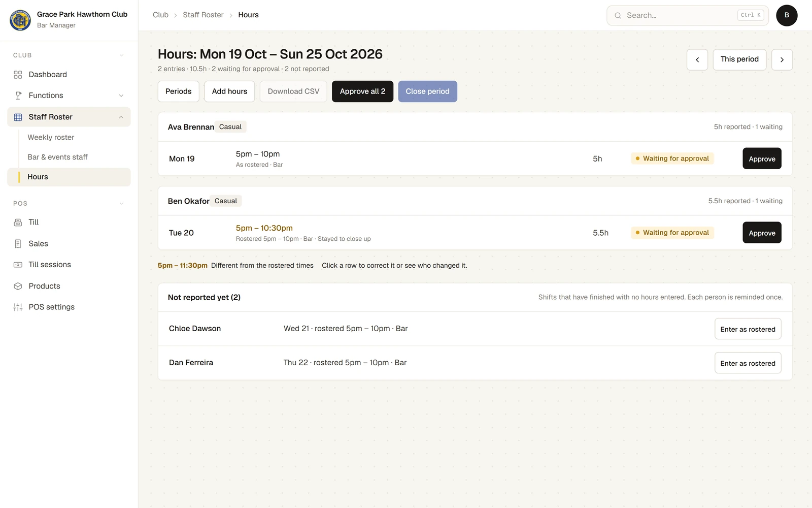Click the search magnifier icon
This screenshot has height=508, width=812.
click(618, 15)
